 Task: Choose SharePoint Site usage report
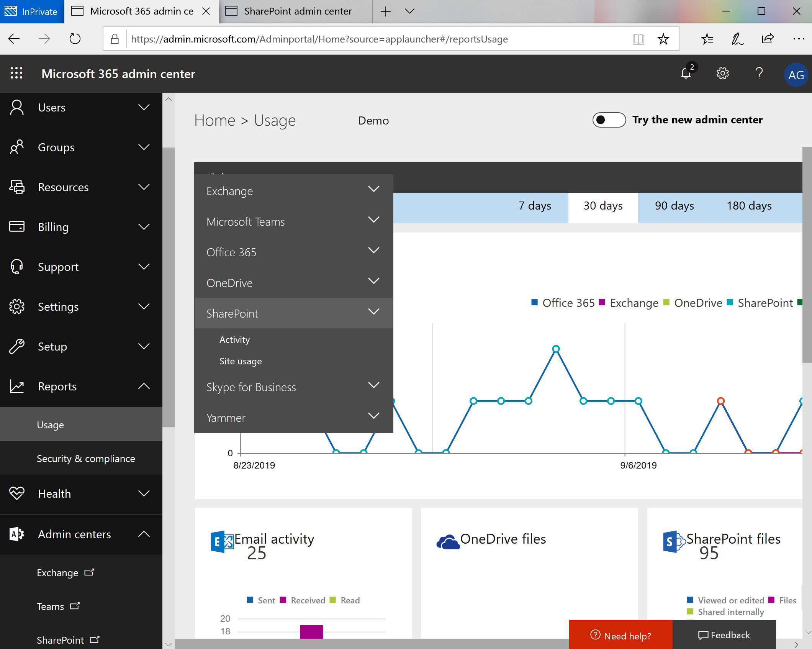241,361
